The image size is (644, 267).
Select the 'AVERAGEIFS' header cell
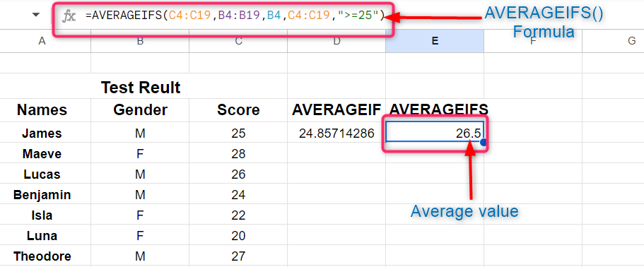[435, 110]
